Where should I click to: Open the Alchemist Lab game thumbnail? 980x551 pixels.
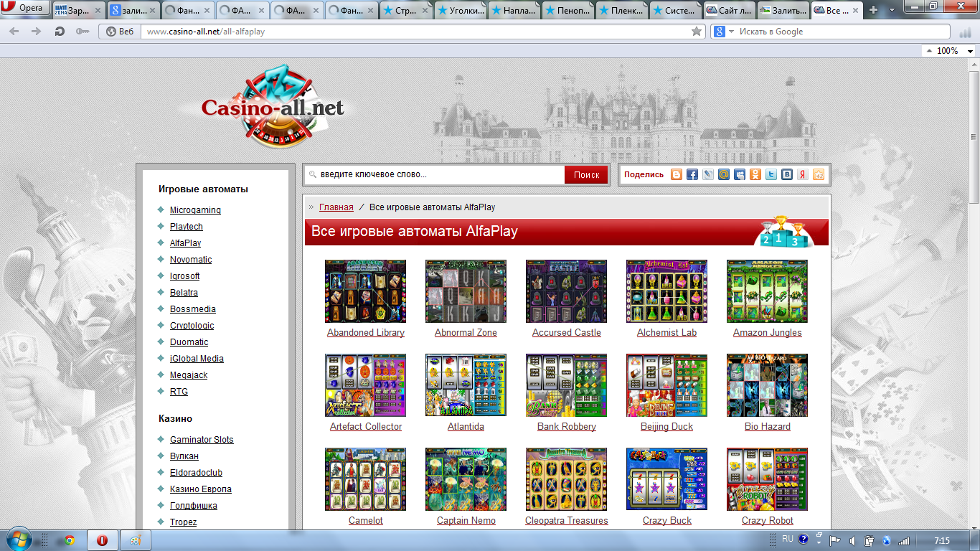click(x=666, y=291)
